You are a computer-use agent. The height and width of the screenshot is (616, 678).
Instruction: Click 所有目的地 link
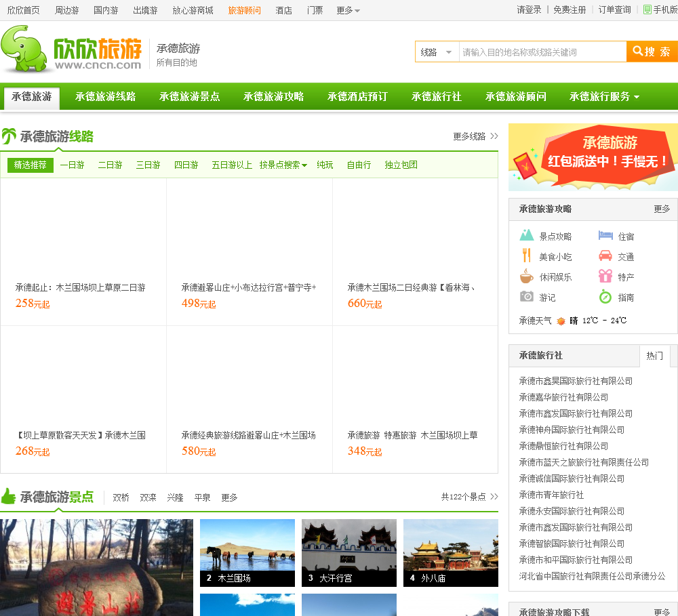[176, 62]
